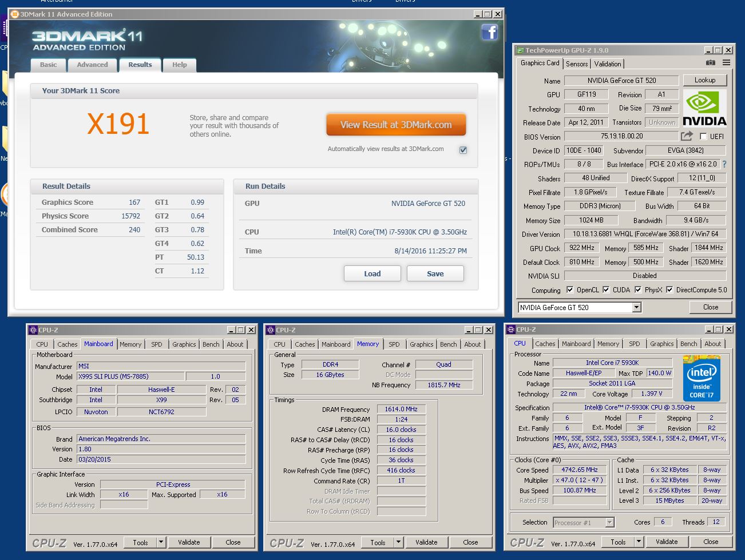Open the Processor #1 selection dropdown
The height and width of the screenshot is (560, 745).
[x=609, y=522]
